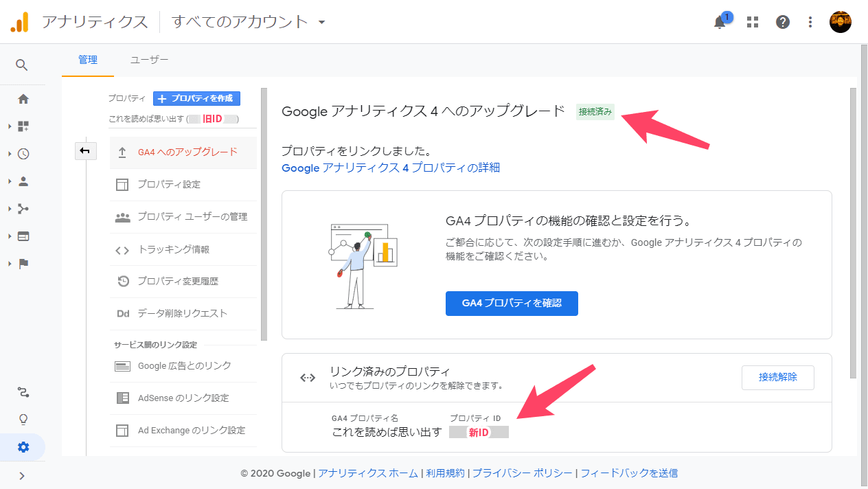The width and height of the screenshot is (868, 489).
Task: Click the property change history icon
Action: pyautogui.click(x=123, y=282)
